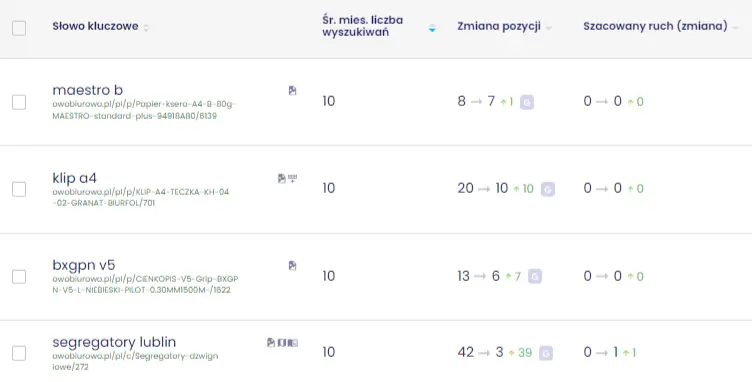Sort by Szacowany ruch (zmiana) arrow
752x382 pixels.
coord(735,28)
